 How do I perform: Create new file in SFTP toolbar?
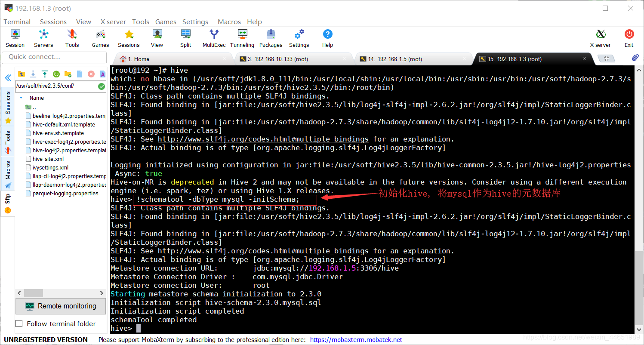click(x=80, y=74)
